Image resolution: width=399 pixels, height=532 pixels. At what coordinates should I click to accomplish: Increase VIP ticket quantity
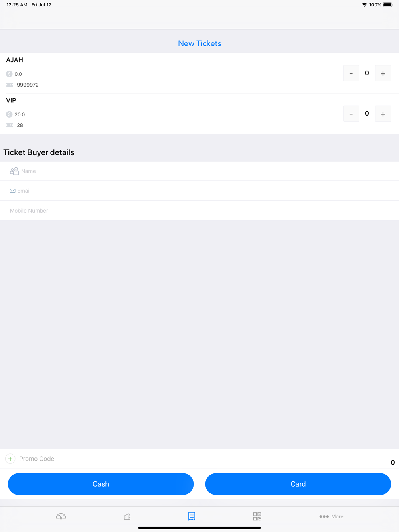(383, 114)
